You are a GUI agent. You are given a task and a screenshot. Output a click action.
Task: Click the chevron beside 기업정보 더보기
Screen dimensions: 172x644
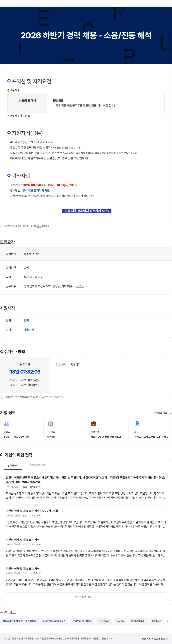pyautogui.click(x=171, y=413)
